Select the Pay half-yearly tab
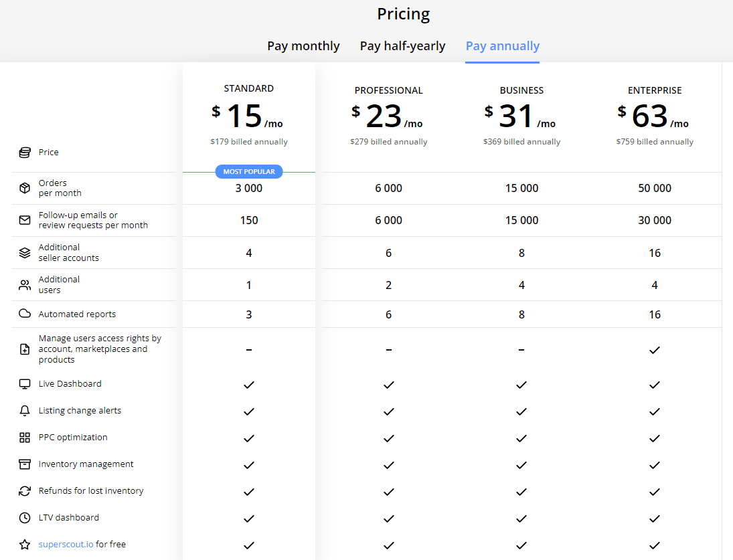The width and height of the screenshot is (733, 560). coord(402,46)
